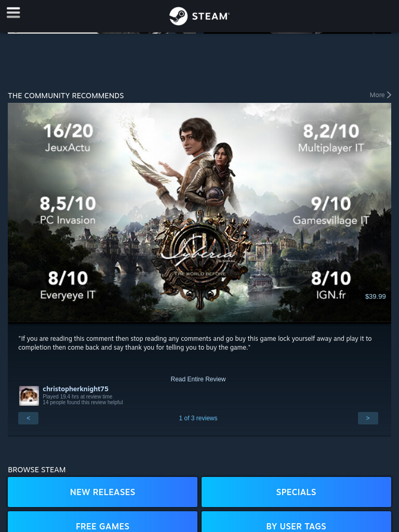Click the STEAM wordmark text
399x532 pixels.
click(211, 16)
